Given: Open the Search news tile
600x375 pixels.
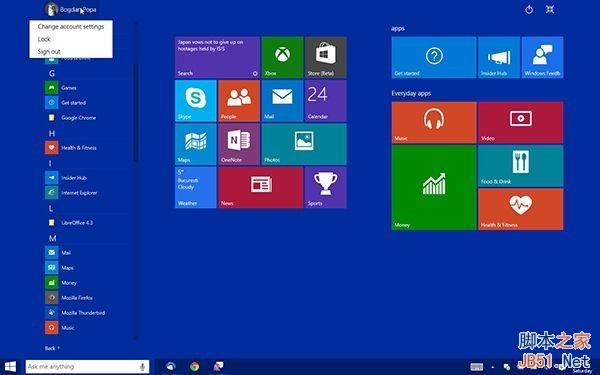Looking at the screenshot, I should click(217, 57).
